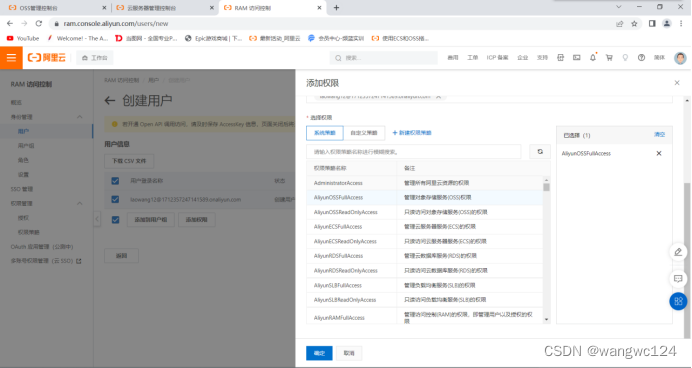The image size is (692, 368).
Task: Focus the policy name search field
Action: (414, 151)
